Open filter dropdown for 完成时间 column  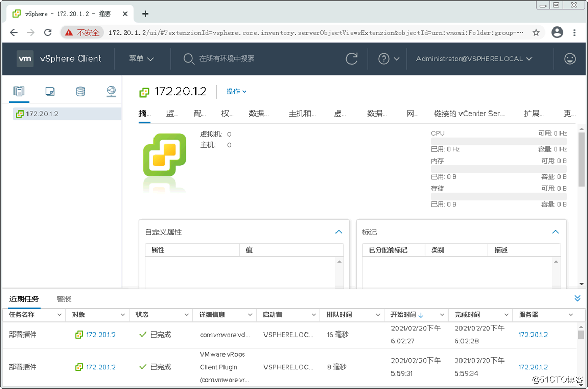pyautogui.click(x=506, y=315)
